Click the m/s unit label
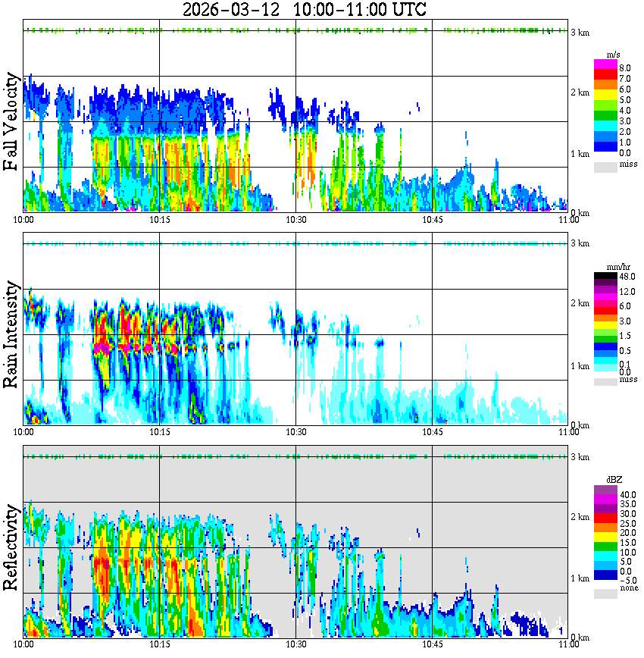644x658 pixels. [613, 55]
